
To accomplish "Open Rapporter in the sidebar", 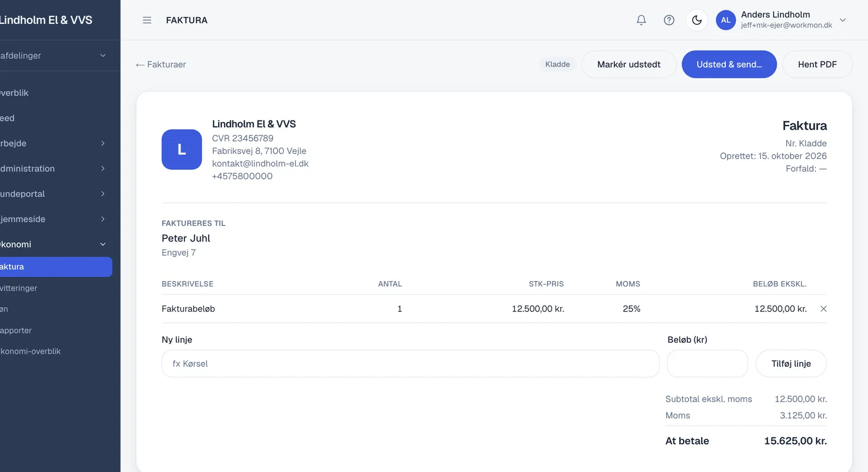I will (53, 330).
